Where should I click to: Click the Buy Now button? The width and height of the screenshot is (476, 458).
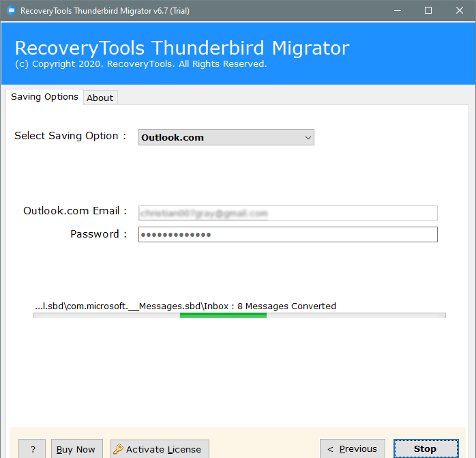click(77, 449)
